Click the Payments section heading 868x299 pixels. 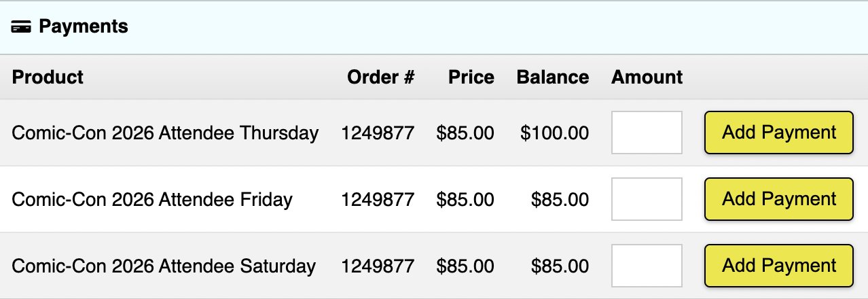click(83, 27)
